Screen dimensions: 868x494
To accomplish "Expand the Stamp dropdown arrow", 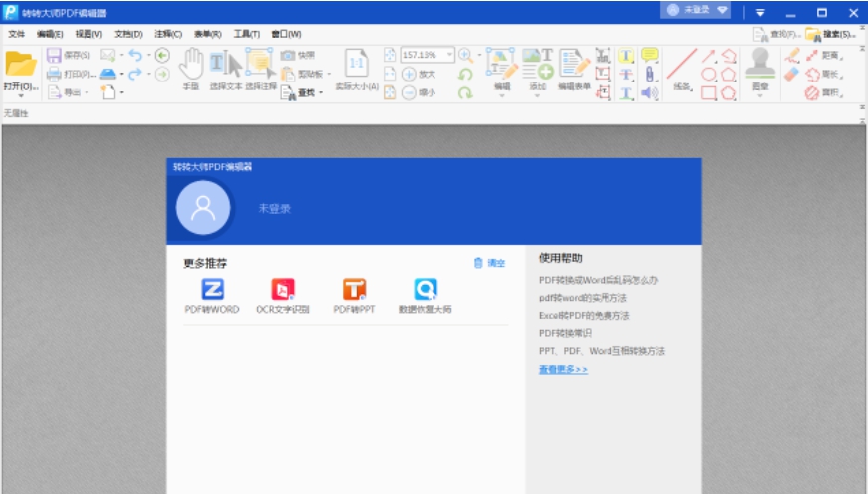I will 760,95.
